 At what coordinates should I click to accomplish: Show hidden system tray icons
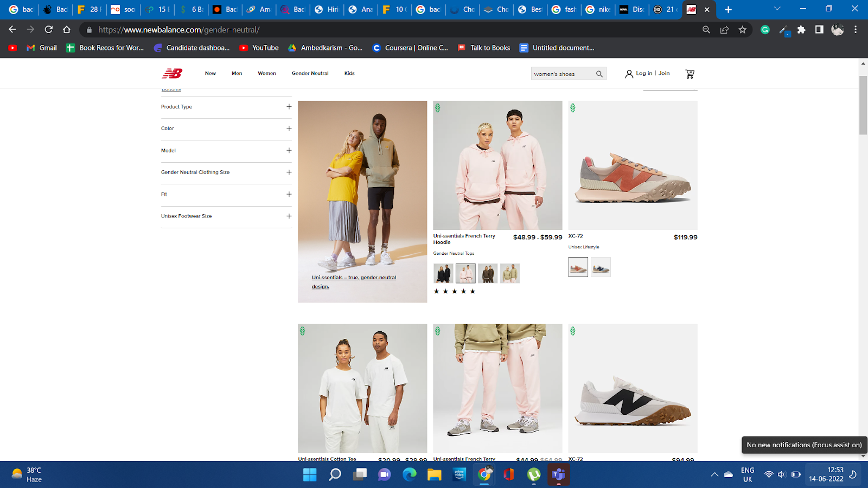click(x=714, y=474)
